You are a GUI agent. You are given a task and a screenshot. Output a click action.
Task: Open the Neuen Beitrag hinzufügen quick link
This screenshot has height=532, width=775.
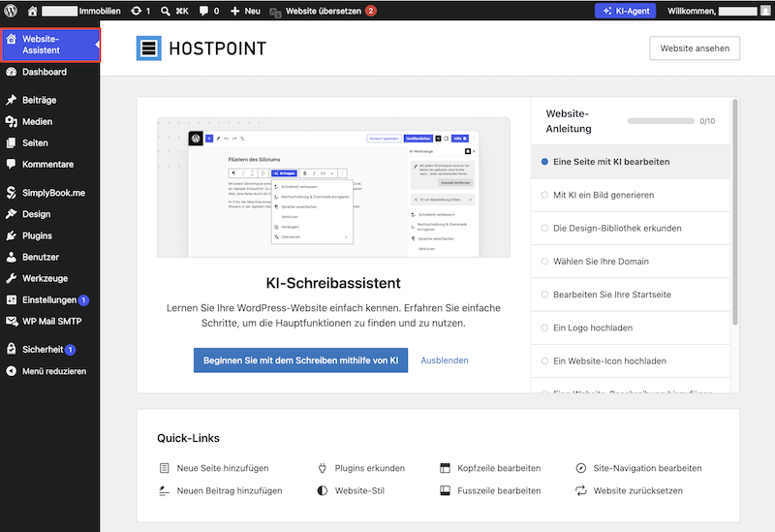point(221,490)
